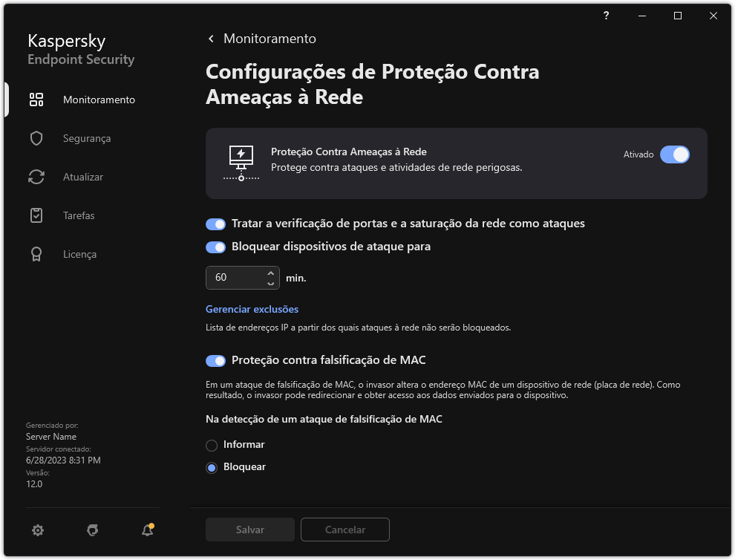
Task: Open Tarefas using the clipboard icon
Action: (x=36, y=215)
